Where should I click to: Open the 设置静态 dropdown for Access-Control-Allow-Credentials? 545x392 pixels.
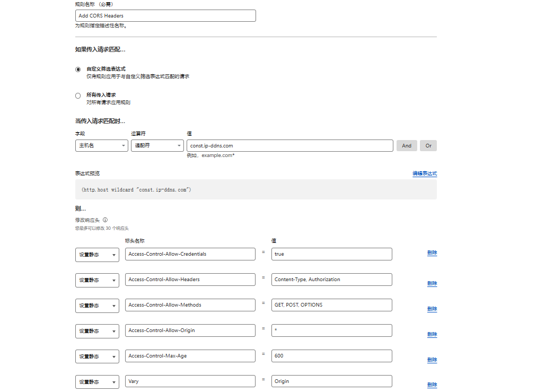tap(97, 255)
